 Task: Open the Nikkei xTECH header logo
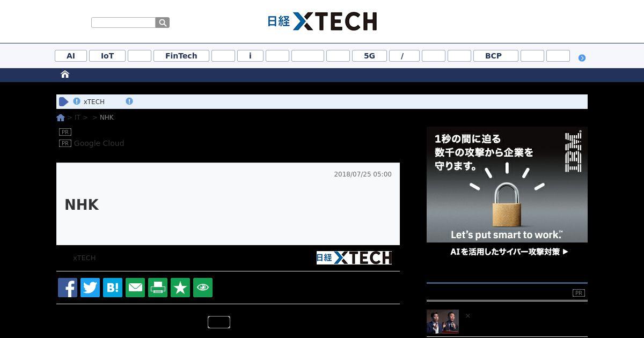click(322, 21)
